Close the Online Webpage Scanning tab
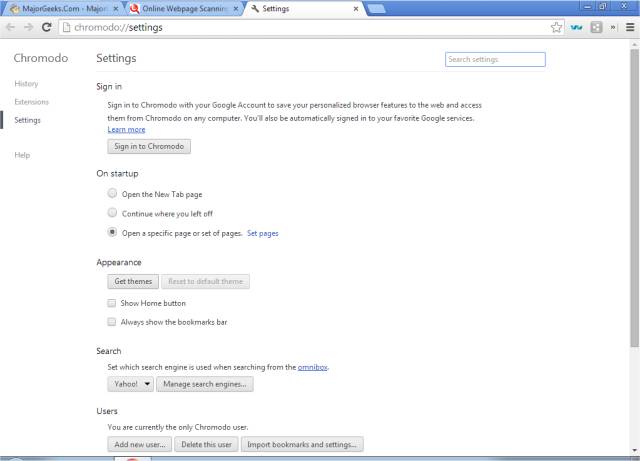This screenshot has width=640, height=461. click(x=236, y=9)
